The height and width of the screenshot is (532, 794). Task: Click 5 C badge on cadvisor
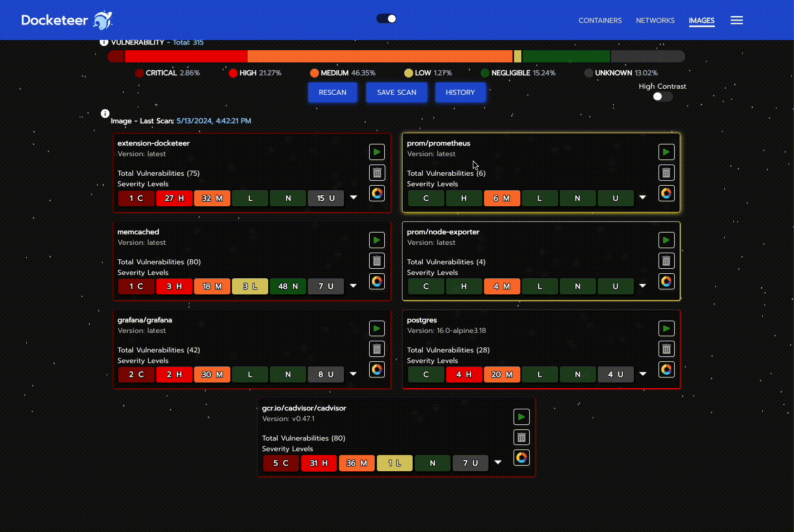tap(280, 463)
